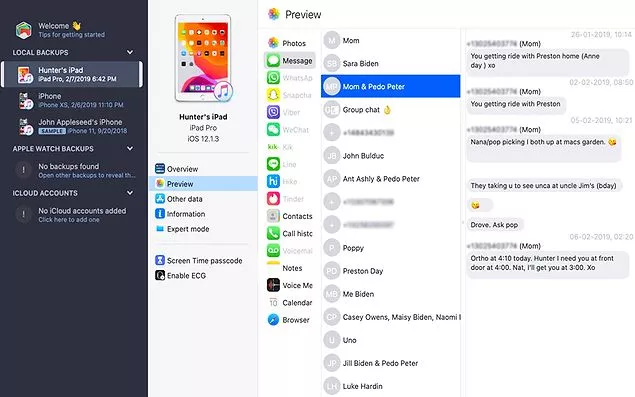Select the WhatsApp category icon
The image size is (635, 397).
click(273, 78)
